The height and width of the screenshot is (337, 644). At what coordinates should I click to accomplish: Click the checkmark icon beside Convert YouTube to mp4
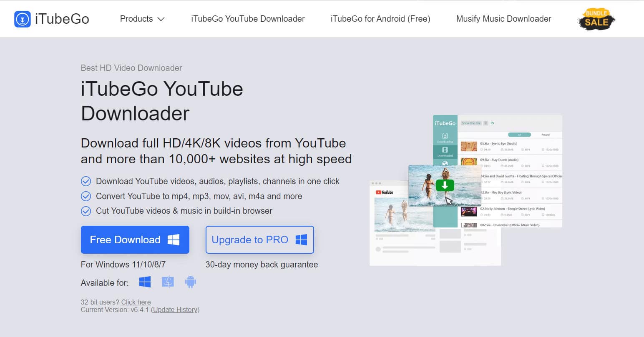tap(86, 196)
